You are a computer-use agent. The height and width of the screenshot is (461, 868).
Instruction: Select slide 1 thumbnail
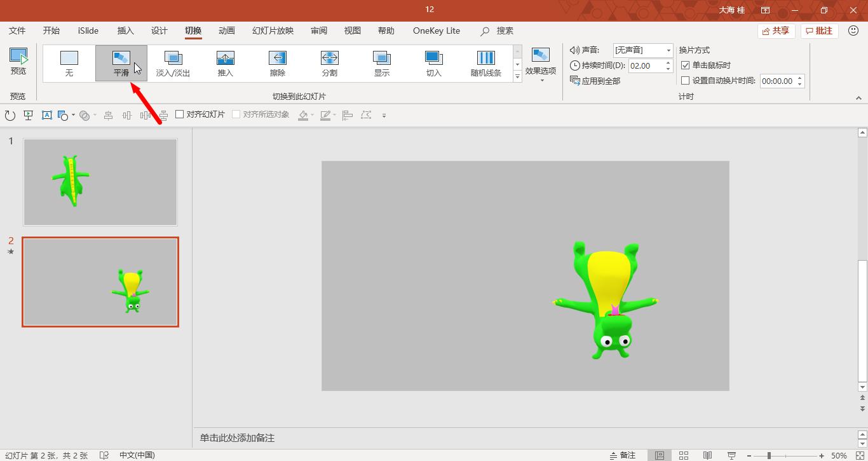(x=100, y=182)
